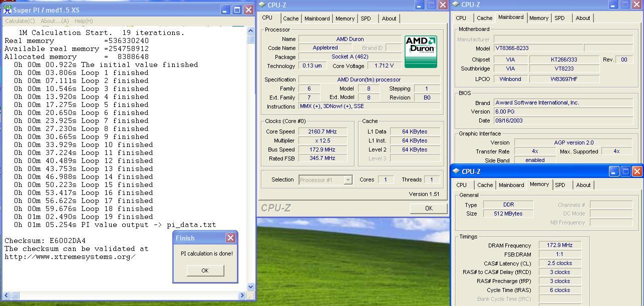Click the CPU-Z title icon of Mainboard window
This screenshot has width=644, height=306.
click(x=456, y=4)
